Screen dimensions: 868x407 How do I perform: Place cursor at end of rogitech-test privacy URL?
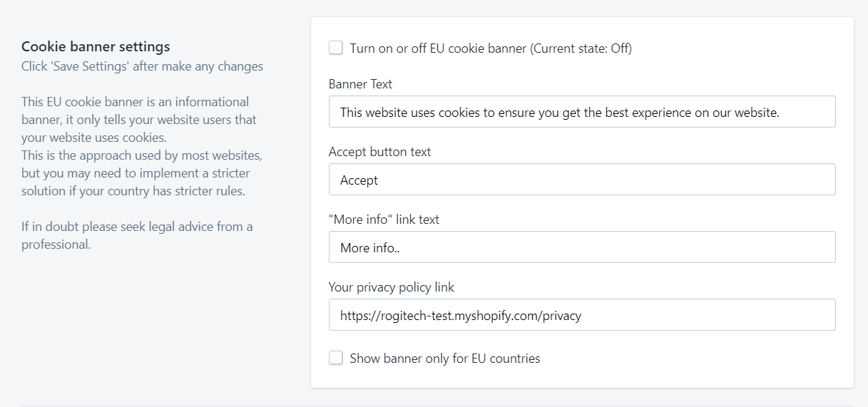583,316
